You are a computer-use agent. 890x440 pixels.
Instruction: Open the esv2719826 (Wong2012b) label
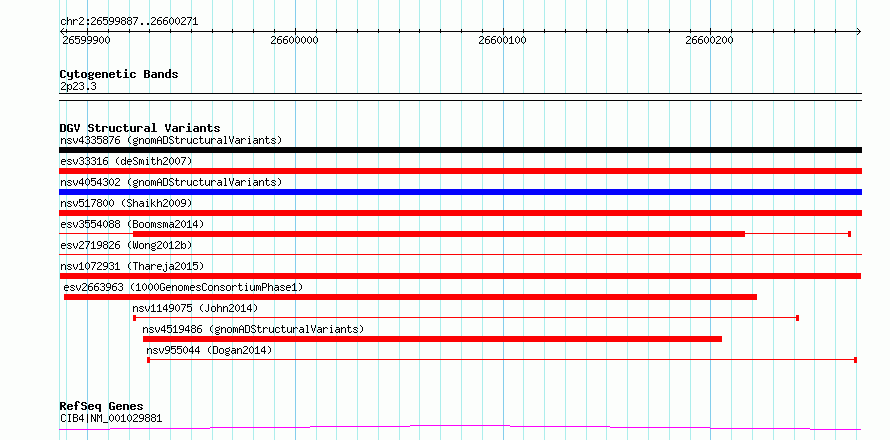pos(126,245)
